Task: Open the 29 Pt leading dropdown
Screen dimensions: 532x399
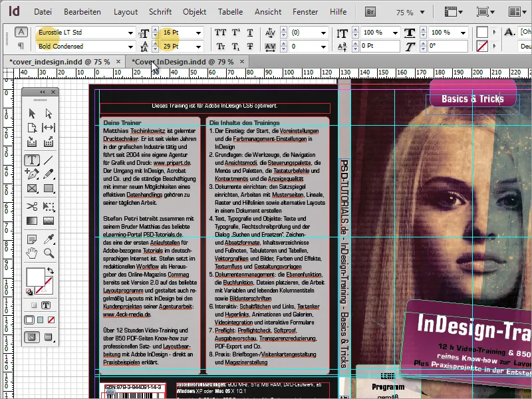Action: 198,47
